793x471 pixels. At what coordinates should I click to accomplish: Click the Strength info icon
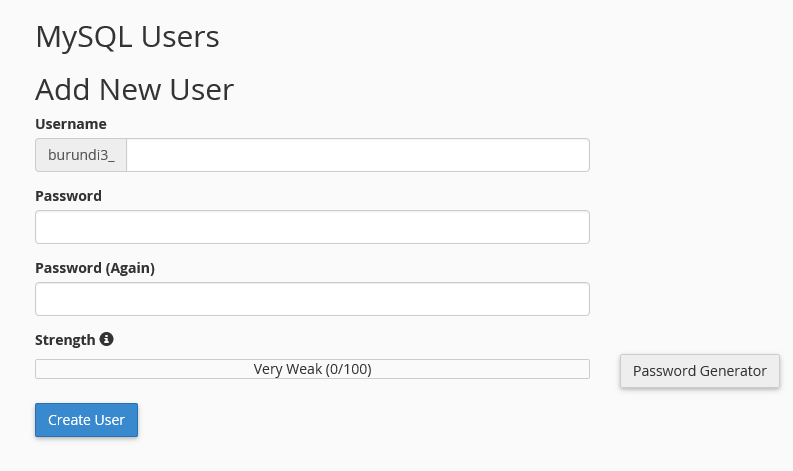click(107, 339)
